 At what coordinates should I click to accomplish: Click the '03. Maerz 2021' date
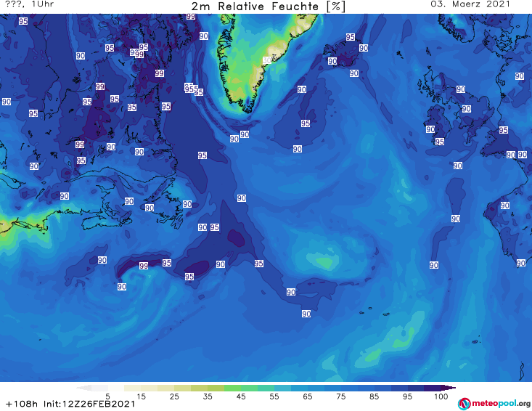(x=470, y=4)
